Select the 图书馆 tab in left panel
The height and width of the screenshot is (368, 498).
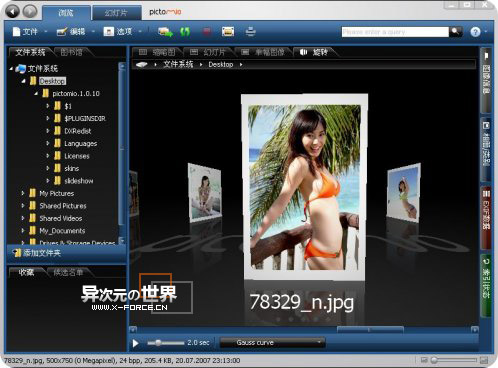tap(72, 52)
